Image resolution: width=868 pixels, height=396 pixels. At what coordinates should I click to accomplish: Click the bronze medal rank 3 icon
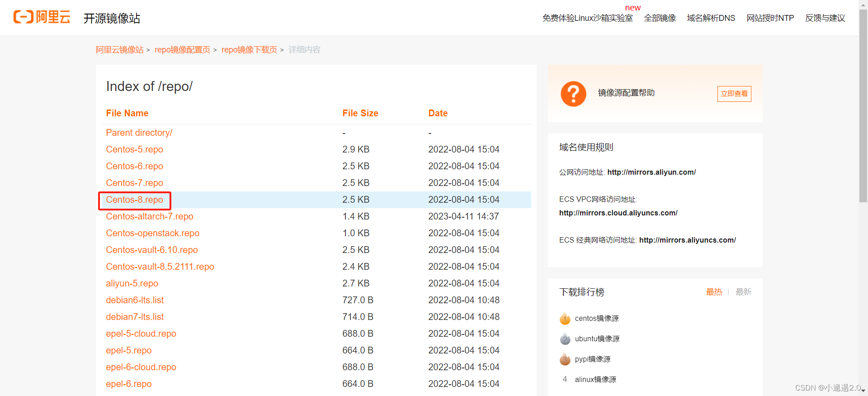point(565,359)
